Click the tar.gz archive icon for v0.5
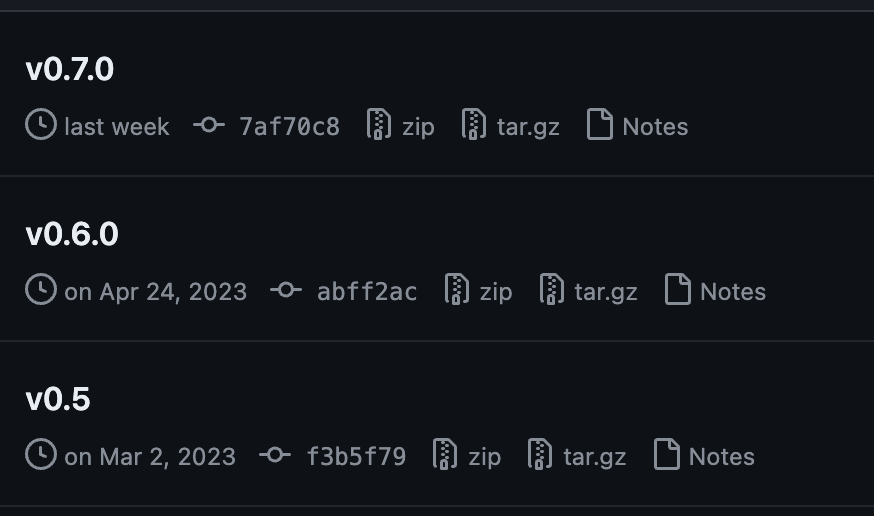 click(x=540, y=454)
